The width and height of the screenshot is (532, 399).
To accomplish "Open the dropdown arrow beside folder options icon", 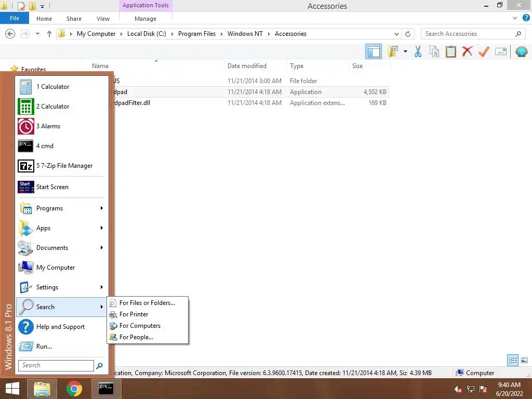I will pos(405,51).
